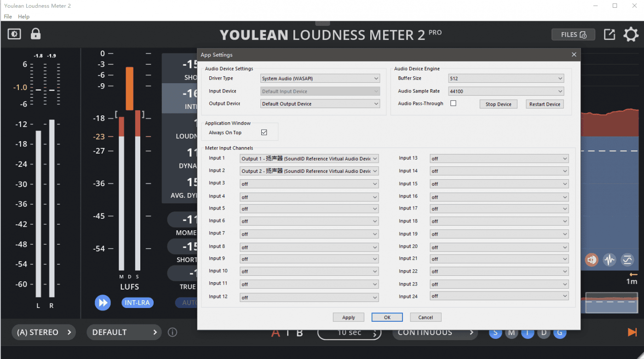
Task: Click the 10 sec time stepper
Action: 350,333
